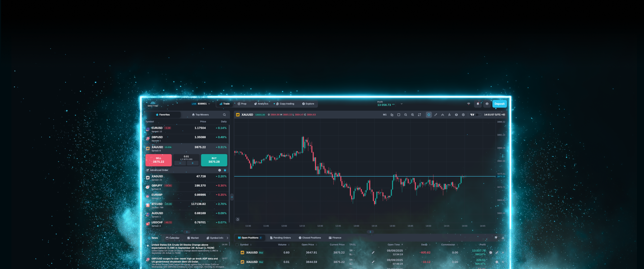Open the M1 timeframe selector
Screen dimensions: 644x269
[385, 115]
